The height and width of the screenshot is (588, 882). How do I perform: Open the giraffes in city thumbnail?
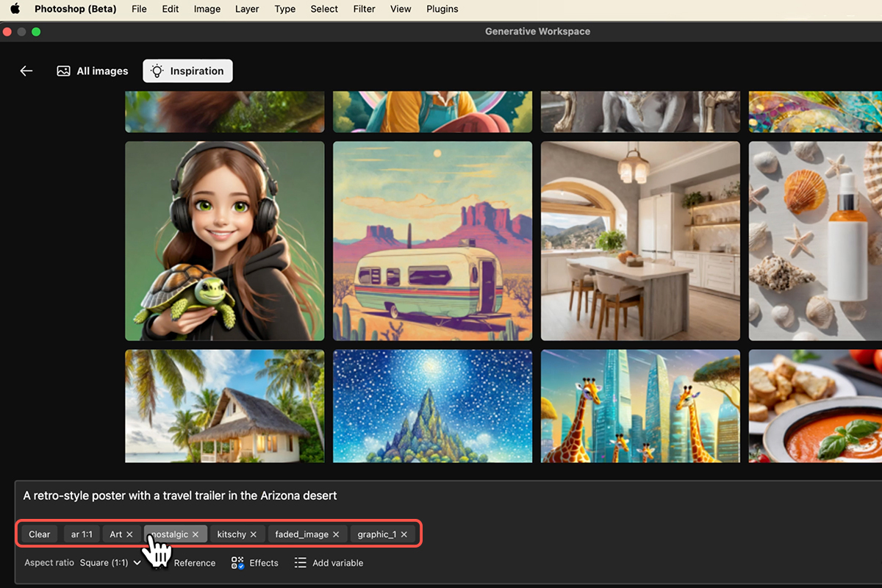click(640, 406)
